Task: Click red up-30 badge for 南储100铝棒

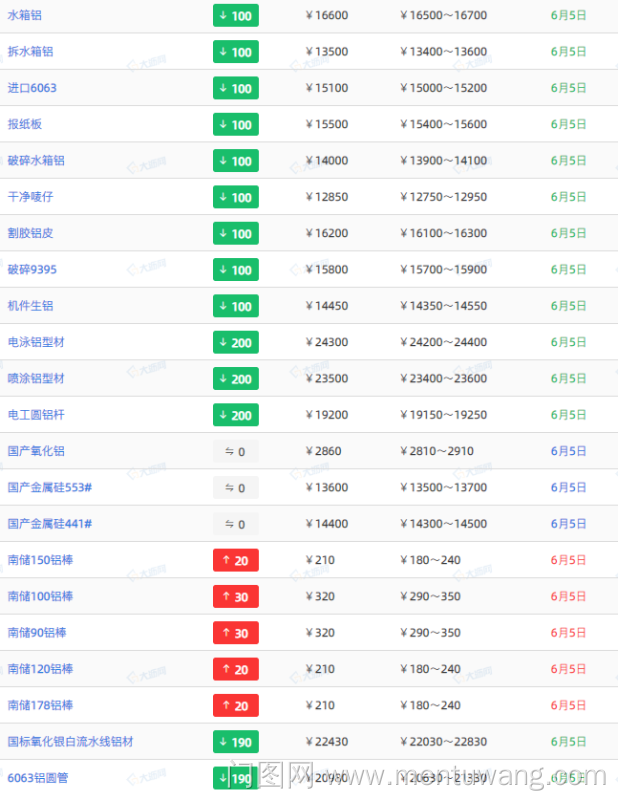Action: pyautogui.click(x=236, y=596)
